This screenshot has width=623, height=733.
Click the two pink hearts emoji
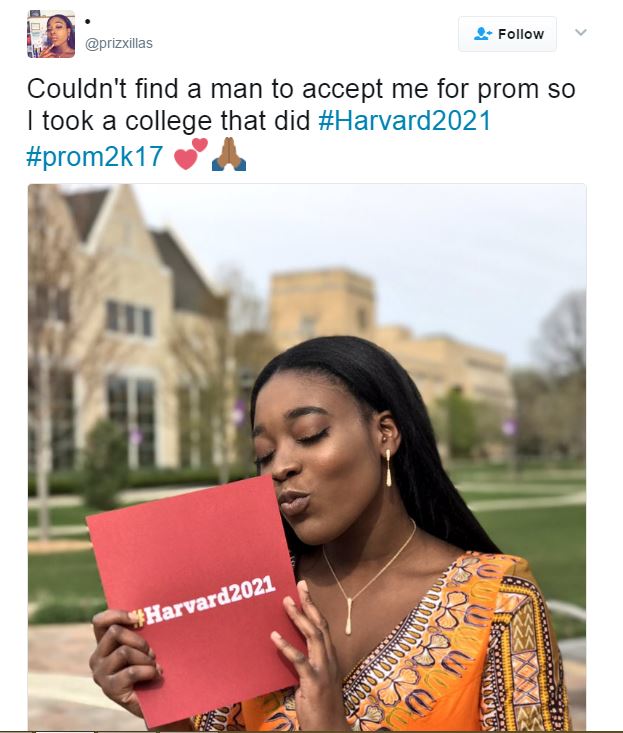point(190,154)
